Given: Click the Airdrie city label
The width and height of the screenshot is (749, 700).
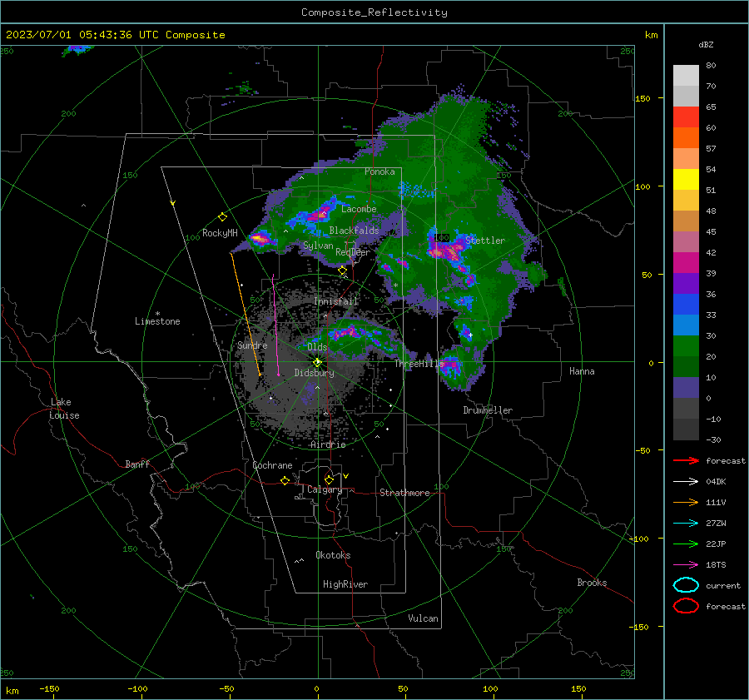Looking at the screenshot, I should 328,444.
